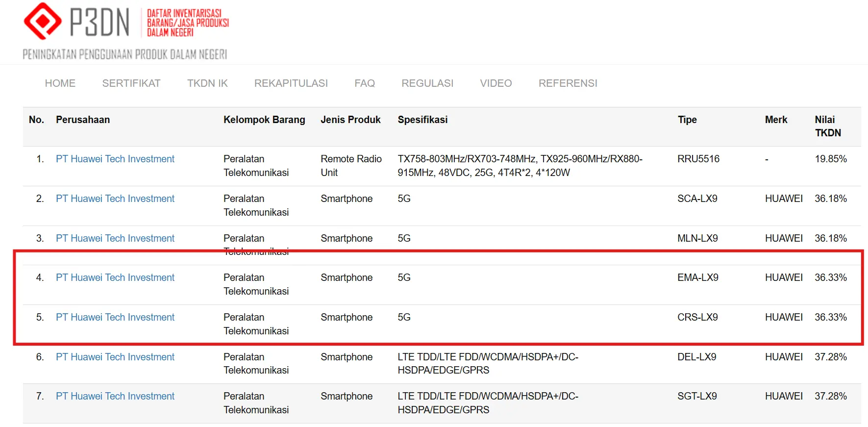The height and width of the screenshot is (427, 868).
Task: Open the HOME menu item
Action: coord(60,83)
